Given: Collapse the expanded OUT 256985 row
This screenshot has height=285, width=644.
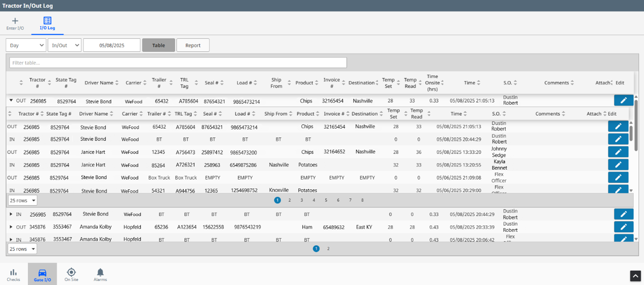Looking at the screenshot, I should (11, 101).
